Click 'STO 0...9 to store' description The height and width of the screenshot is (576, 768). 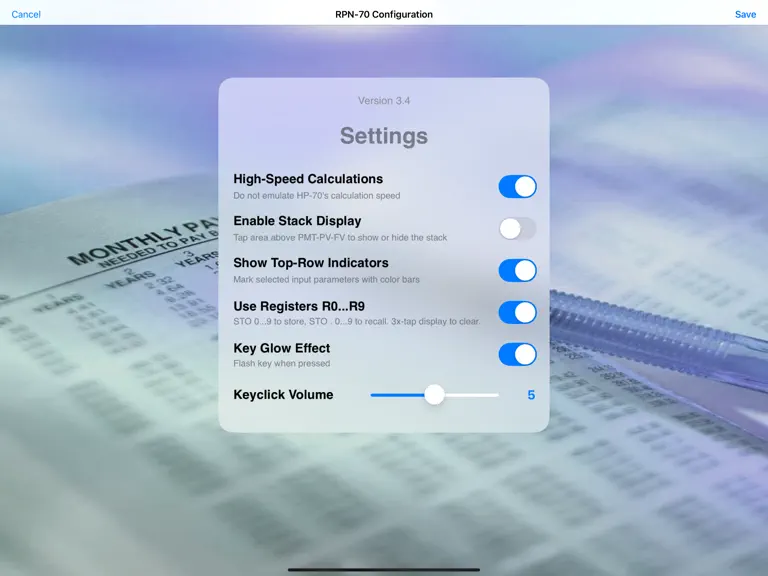(x=357, y=321)
